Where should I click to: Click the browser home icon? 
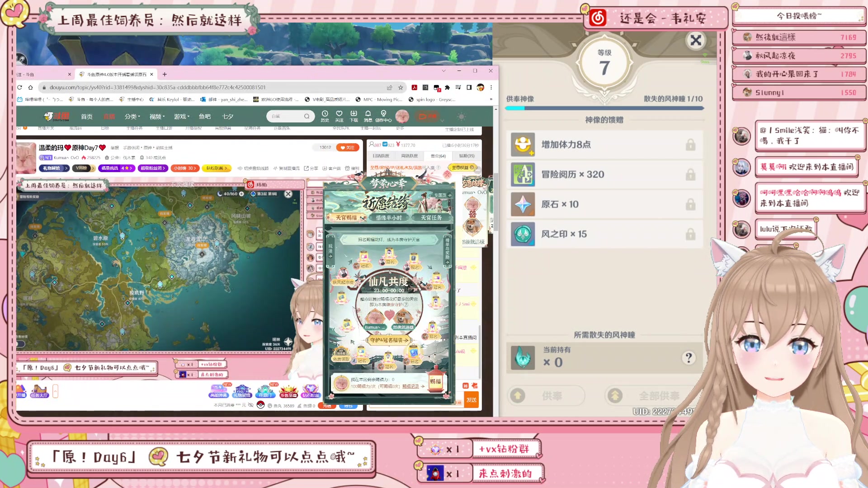30,87
